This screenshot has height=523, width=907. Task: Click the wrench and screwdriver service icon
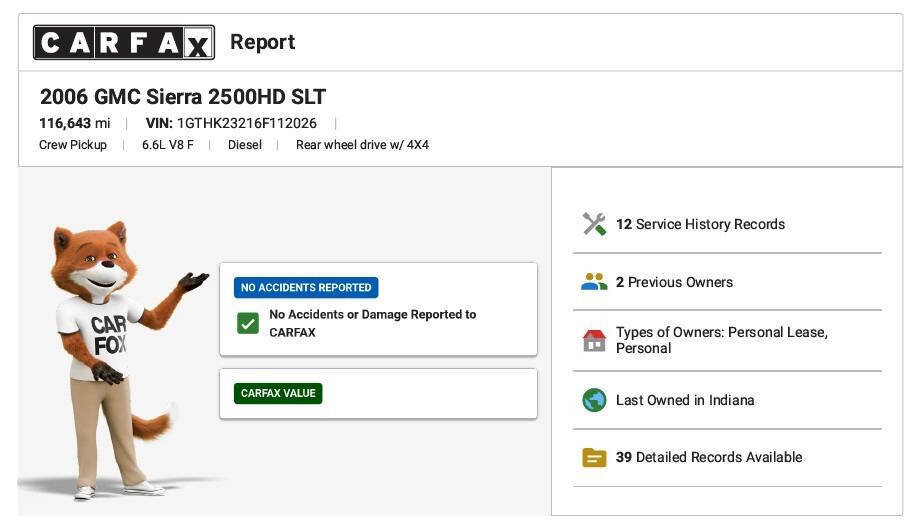594,224
